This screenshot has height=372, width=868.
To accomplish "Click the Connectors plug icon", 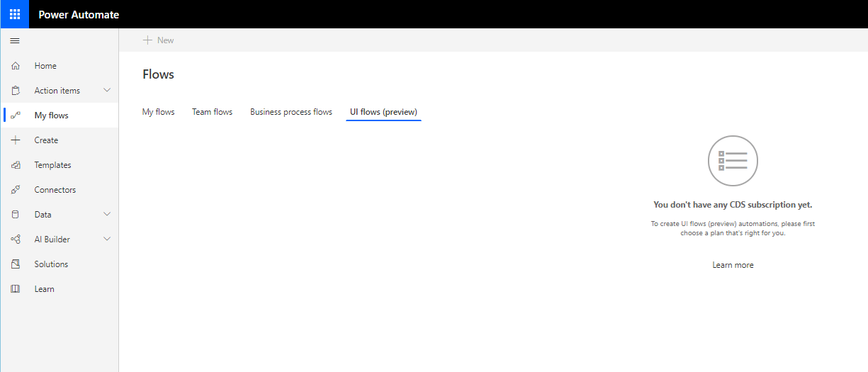I will coord(16,190).
